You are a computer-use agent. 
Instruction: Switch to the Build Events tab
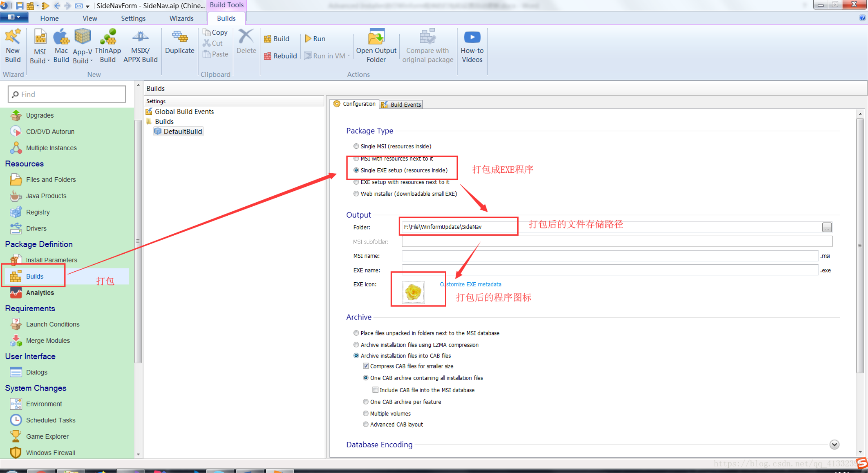pos(401,105)
